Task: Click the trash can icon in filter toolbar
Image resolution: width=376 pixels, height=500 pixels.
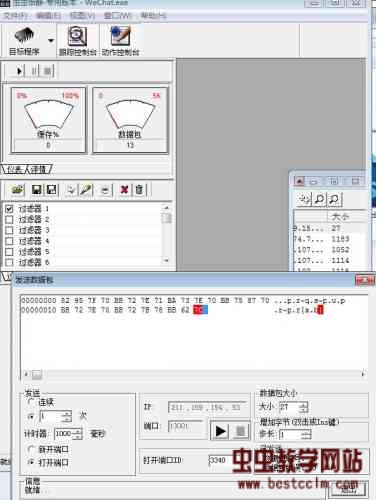Action: coord(139,190)
